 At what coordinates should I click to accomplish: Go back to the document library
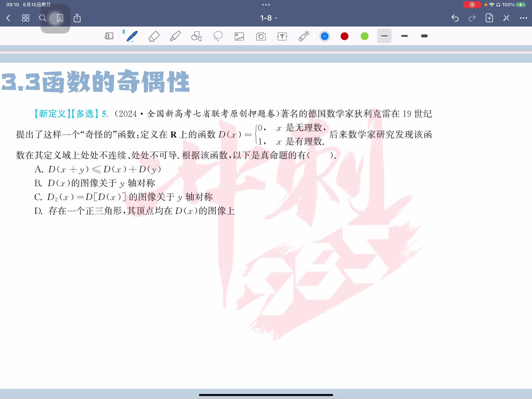[8, 18]
